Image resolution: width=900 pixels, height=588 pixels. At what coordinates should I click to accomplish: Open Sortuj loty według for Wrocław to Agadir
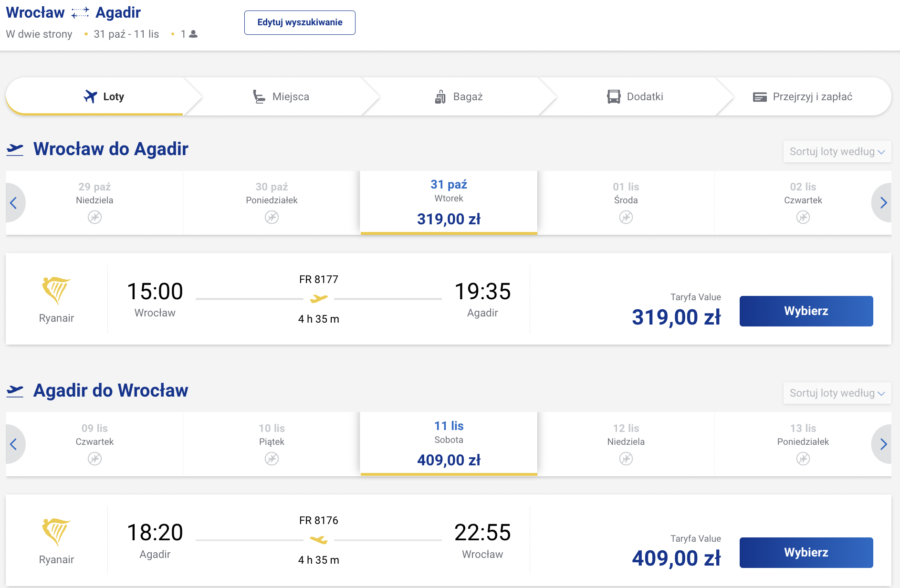click(x=837, y=152)
